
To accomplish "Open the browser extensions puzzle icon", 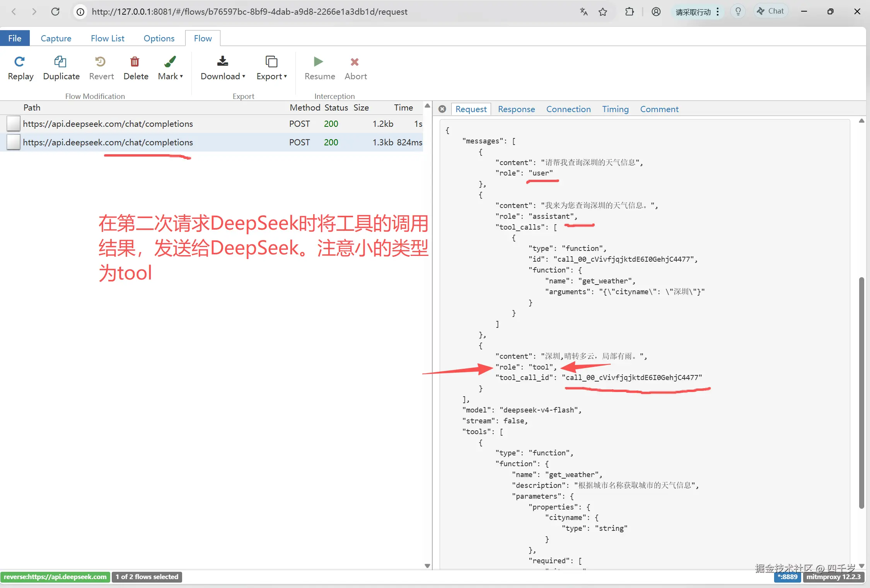I will pyautogui.click(x=629, y=12).
